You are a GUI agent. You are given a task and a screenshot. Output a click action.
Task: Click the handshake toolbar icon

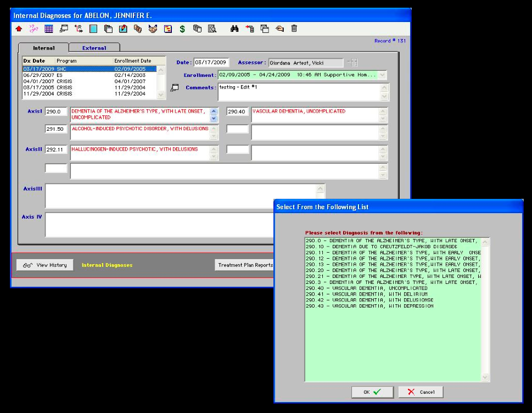pos(153,29)
